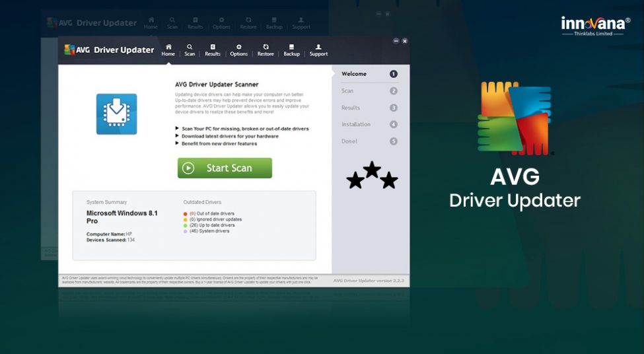Select the Welcome step in sidebar
The height and width of the screenshot is (354, 644).
tap(354, 74)
